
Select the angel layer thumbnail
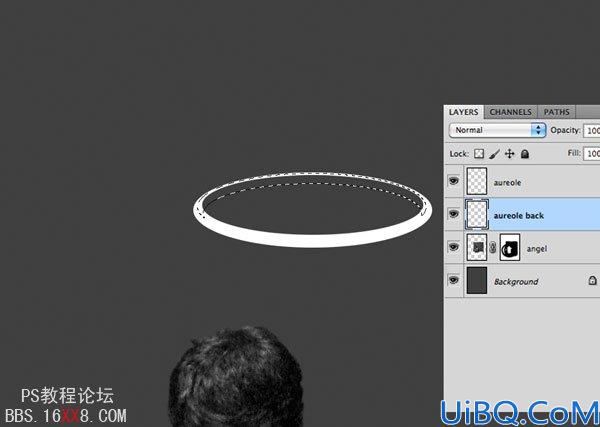[x=477, y=247]
